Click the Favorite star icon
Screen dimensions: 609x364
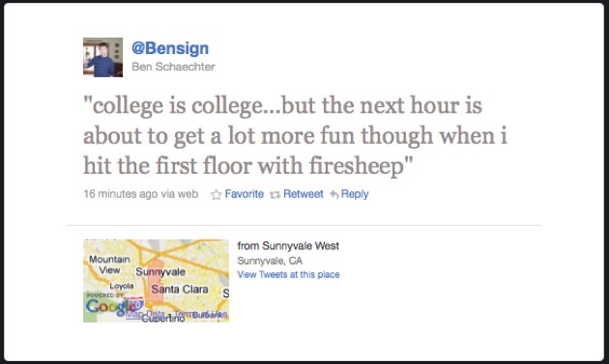click(216, 194)
